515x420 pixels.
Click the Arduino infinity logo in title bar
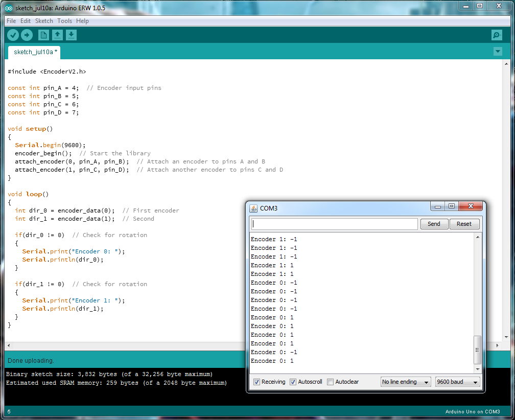[9, 8]
